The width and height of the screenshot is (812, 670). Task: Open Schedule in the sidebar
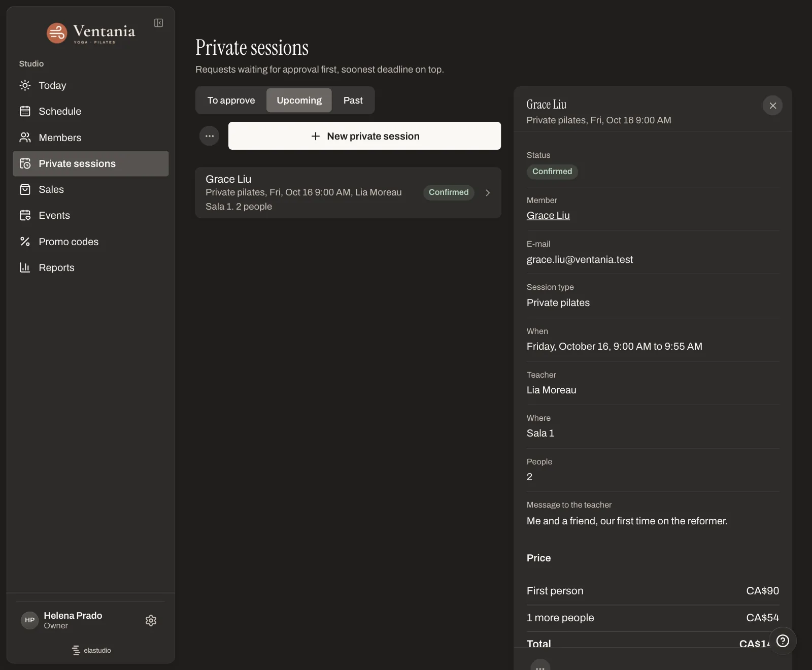point(91,111)
